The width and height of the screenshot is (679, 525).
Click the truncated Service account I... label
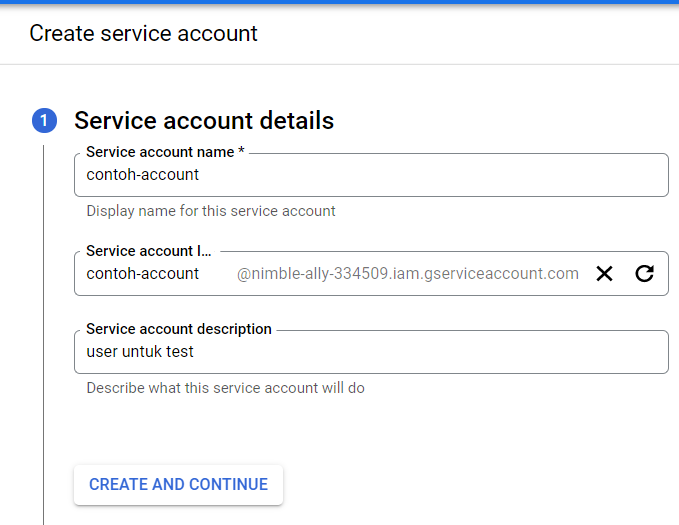[x=149, y=251]
